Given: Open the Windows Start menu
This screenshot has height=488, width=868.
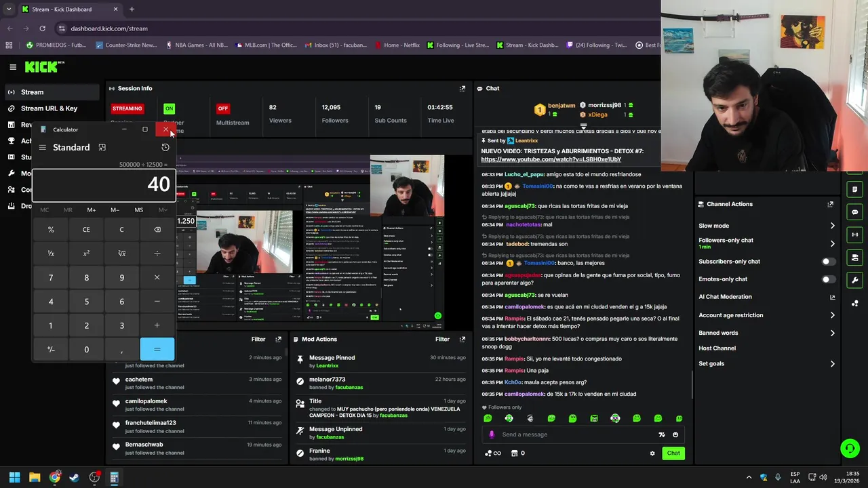Looking at the screenshot, I should [14, 477].
